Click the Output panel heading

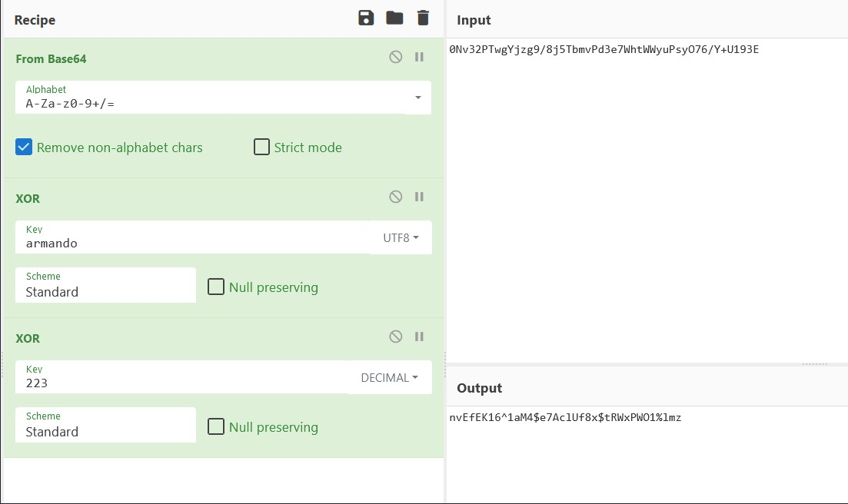click(x=479, y=388)
